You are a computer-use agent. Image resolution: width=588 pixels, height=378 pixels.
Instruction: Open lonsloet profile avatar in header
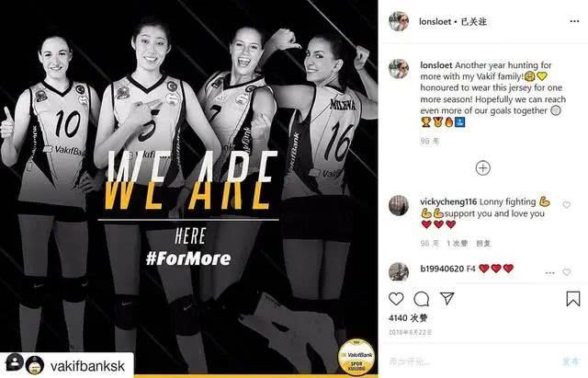[399, 21]
